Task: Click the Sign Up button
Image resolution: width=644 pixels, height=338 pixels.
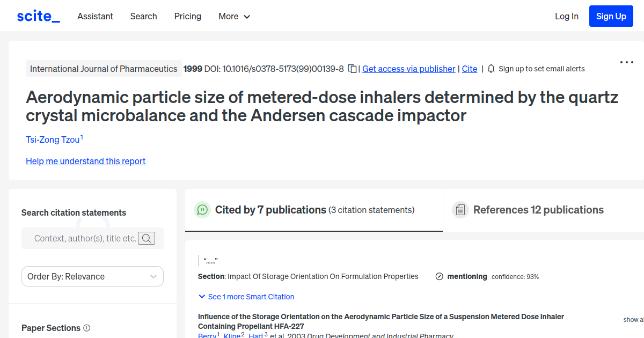Action: point(611,16)
